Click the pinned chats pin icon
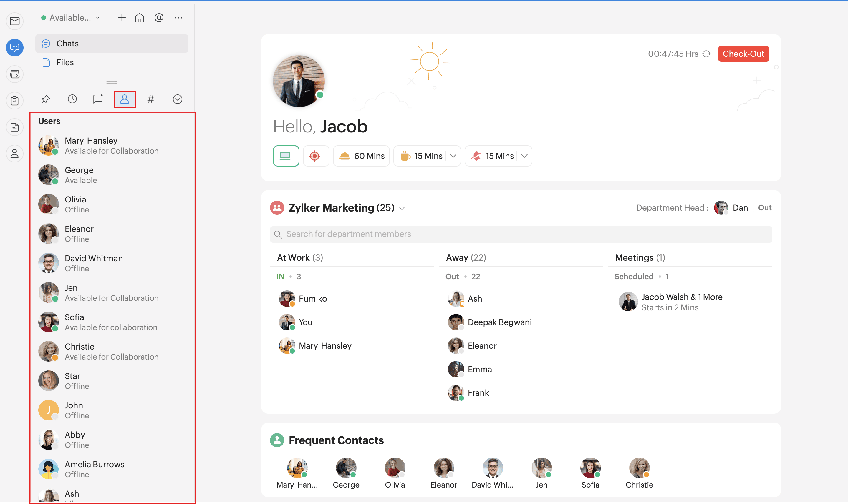Image resolution: width=848 pixels, height=504 pixels. (x=46, y=99)
